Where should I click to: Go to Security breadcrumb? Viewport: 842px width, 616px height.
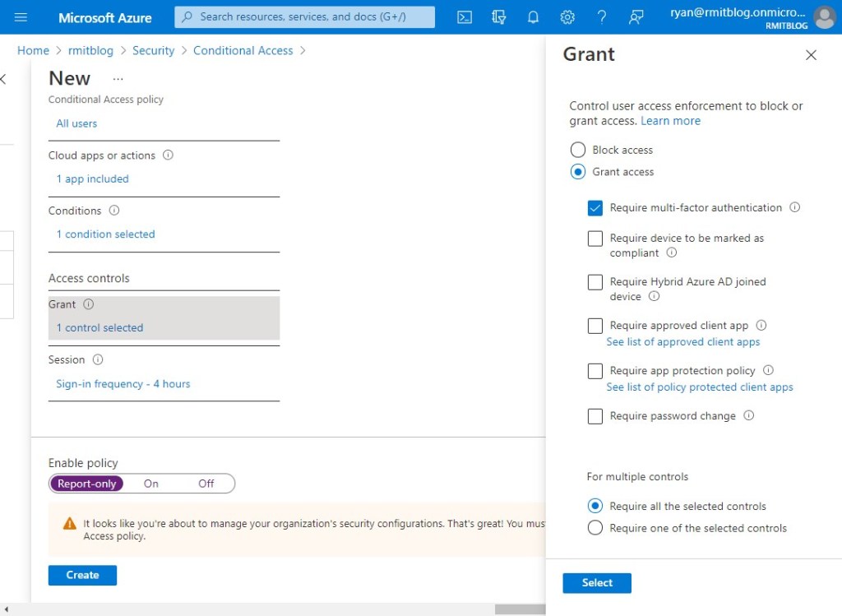154,50
